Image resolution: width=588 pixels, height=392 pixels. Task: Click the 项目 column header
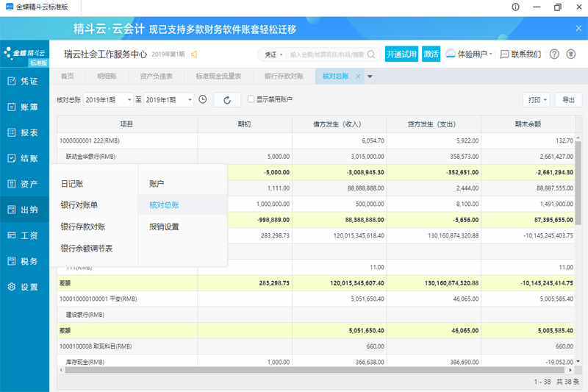[127, 124]
